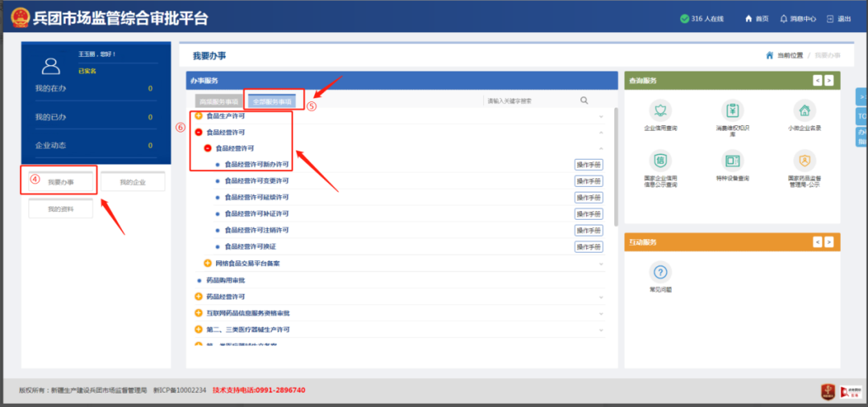Click 查询服务 previous arrow button
868x407 pixels.
[x=817, y=81]
